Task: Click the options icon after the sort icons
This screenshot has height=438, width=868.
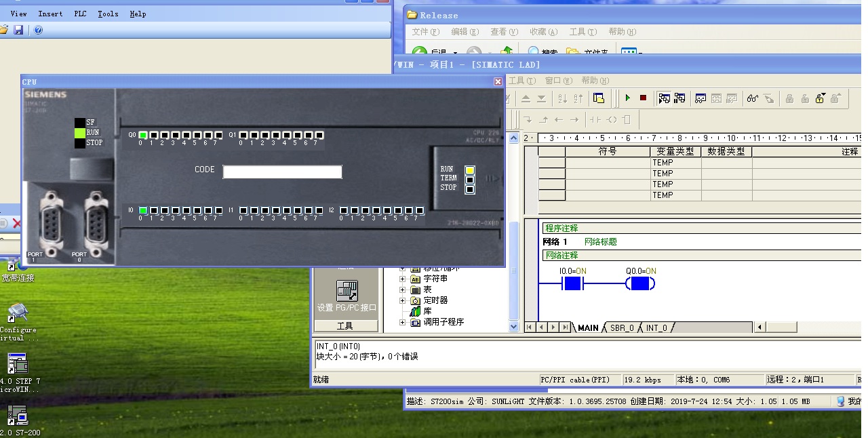Action: point(598,98)
